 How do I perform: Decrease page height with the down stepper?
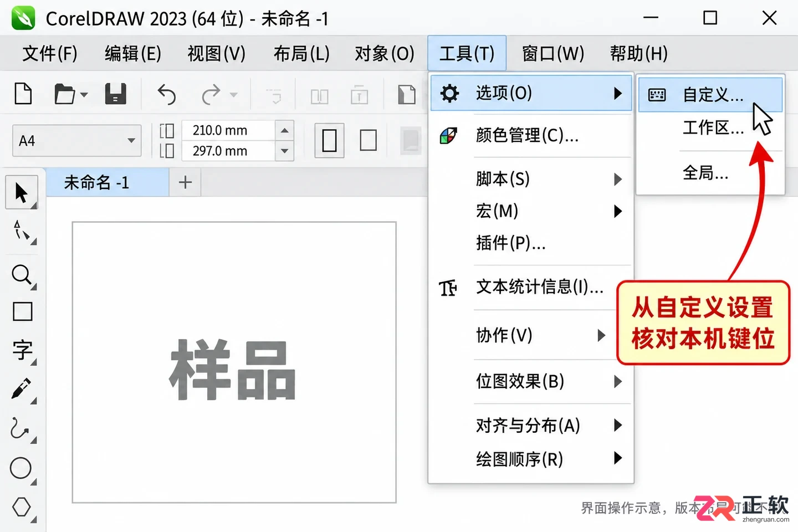tap(284, 151)
